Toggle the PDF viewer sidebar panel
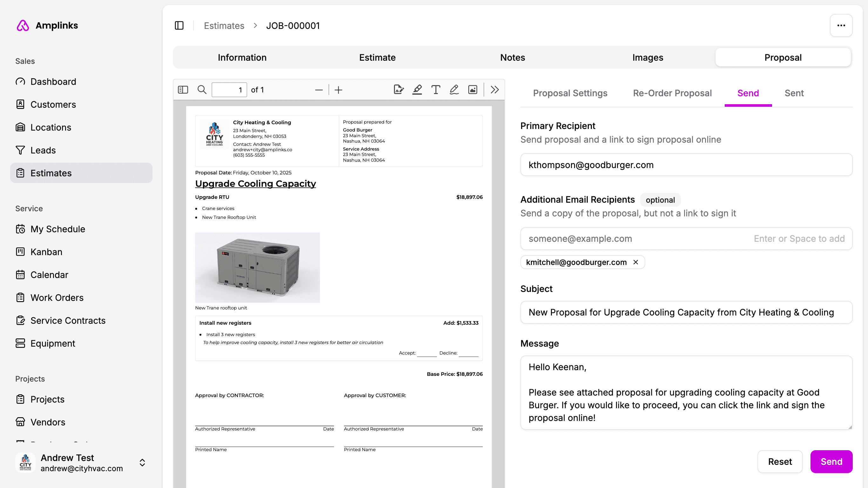 183,90
